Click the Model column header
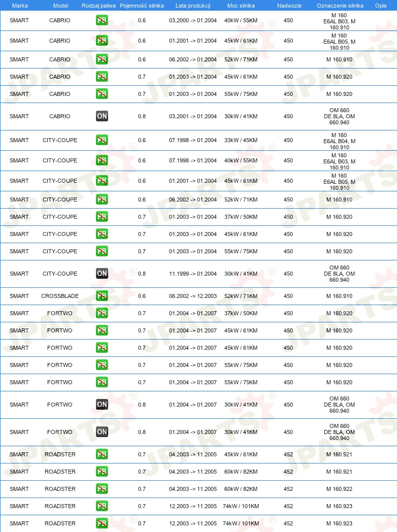 60,6
